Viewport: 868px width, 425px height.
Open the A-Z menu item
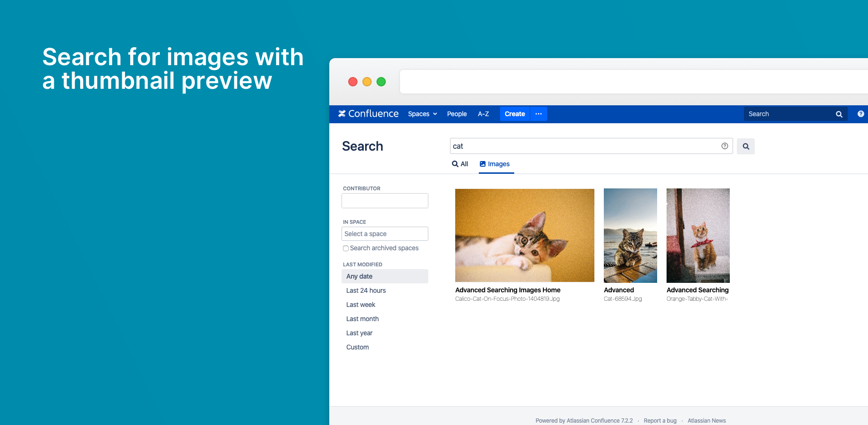pyautogui.click(x=483, y=114)
